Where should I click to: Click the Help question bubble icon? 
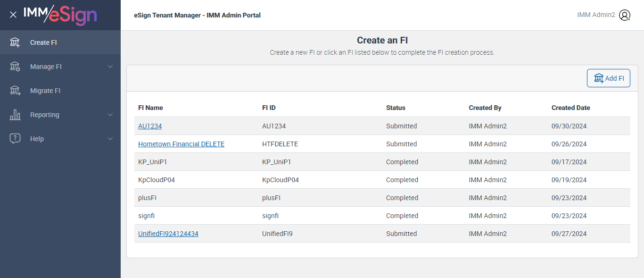pos(15,139)
